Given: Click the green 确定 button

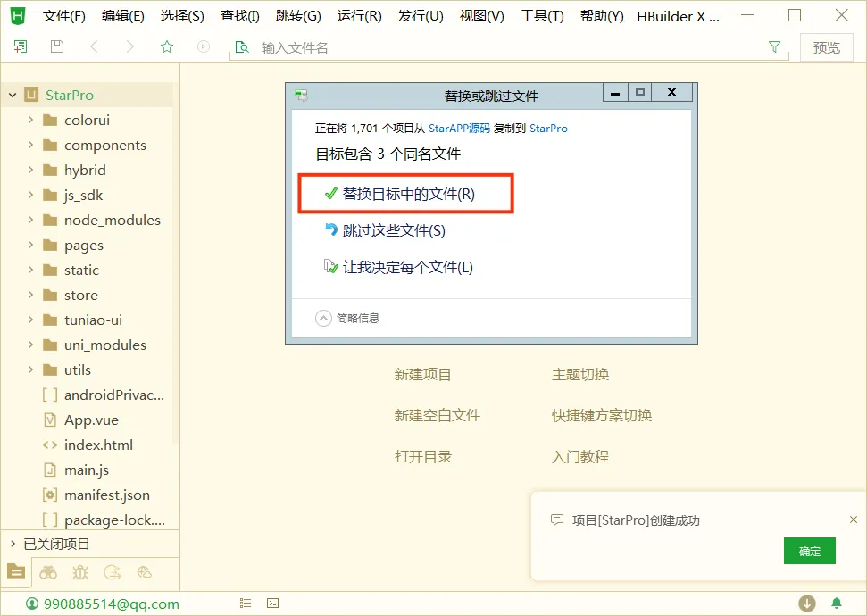Looking at the screenshot, I should (x=809, y=551).
